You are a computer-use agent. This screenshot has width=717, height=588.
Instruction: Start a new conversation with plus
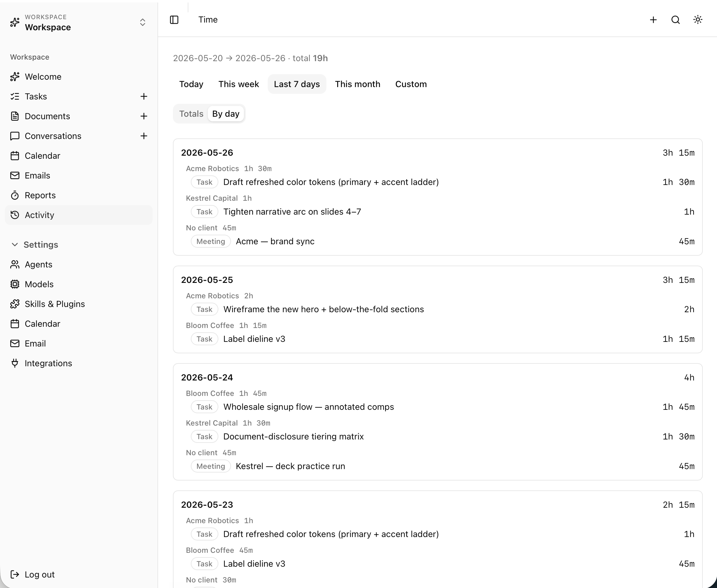point(144,136)
